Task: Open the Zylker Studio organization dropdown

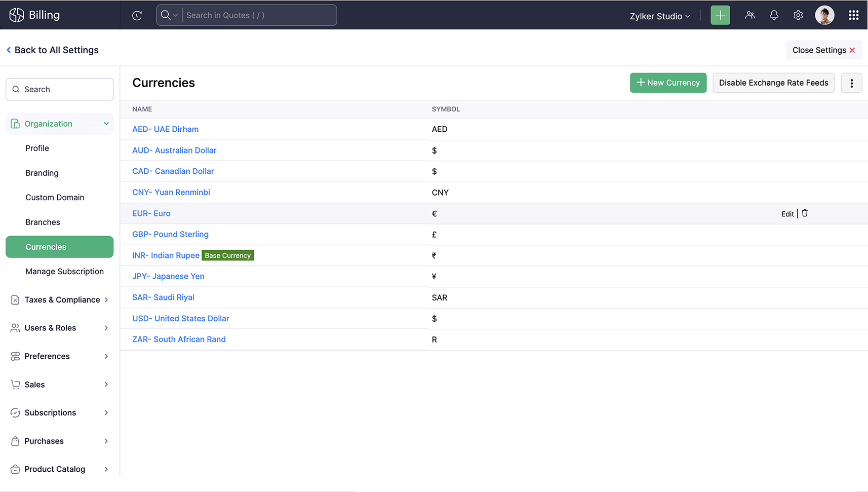Action: pos(659,16)
